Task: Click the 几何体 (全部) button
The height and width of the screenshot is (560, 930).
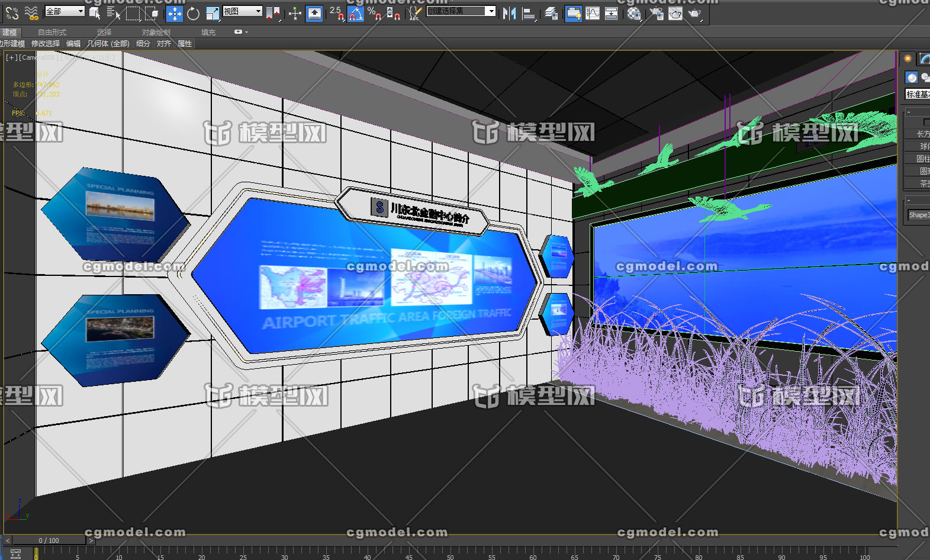Action: click(x=108, y=44)
